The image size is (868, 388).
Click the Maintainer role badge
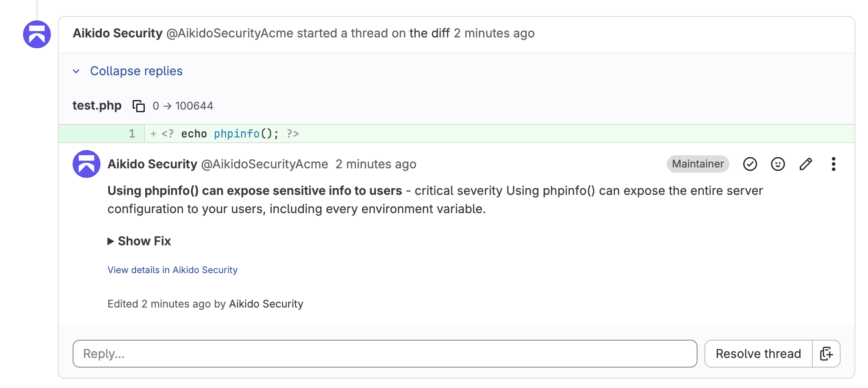697,164
